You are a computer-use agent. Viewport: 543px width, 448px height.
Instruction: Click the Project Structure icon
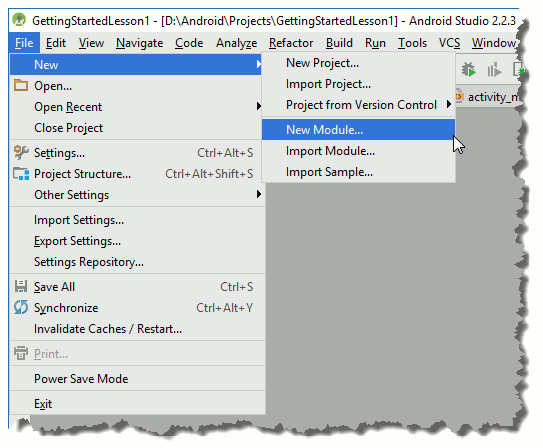tap(21, 173)
